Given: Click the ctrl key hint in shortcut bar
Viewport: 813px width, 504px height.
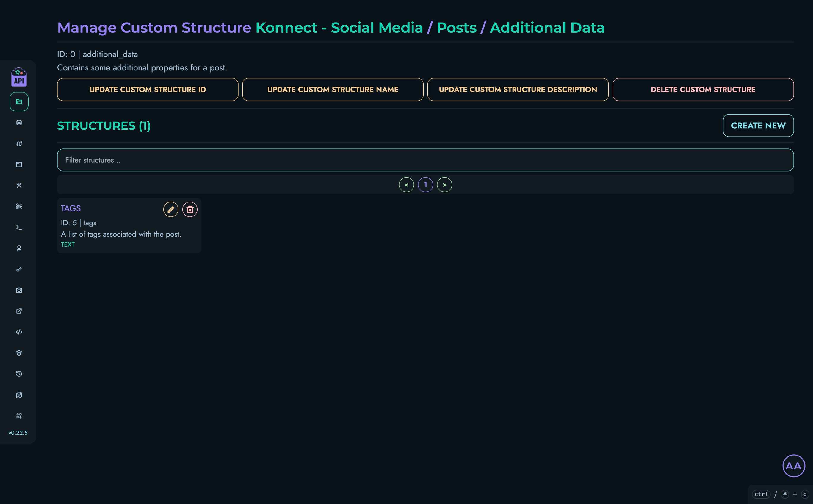Looking at the screenshot, I should 761,494.
